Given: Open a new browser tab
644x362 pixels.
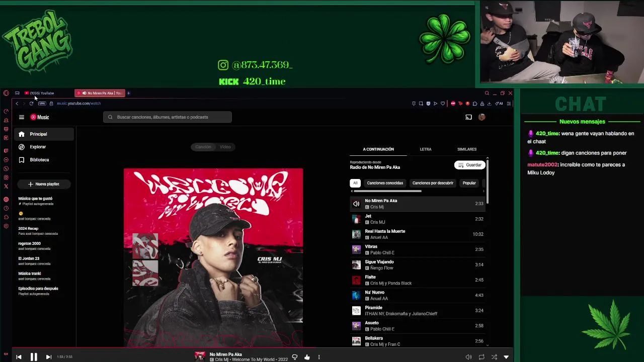Looking at the screenshot, I should pos(128,93).
